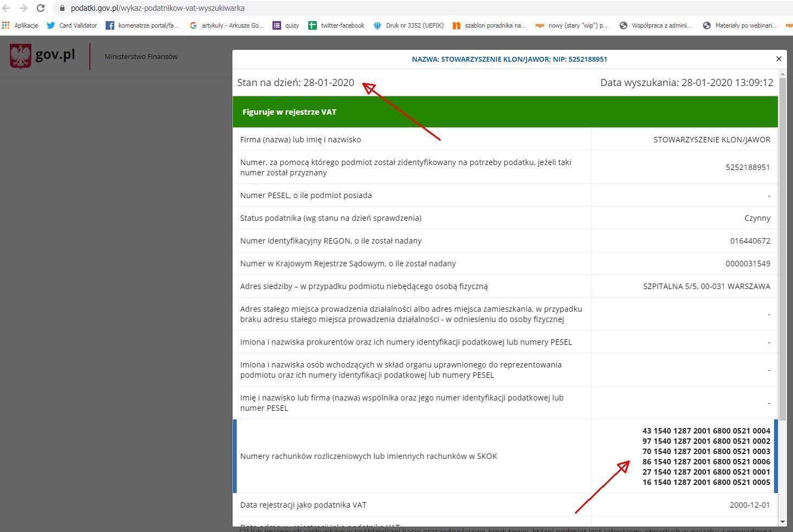Viewport: 793px width, 532px height.
Task: Click the gov.pl eagle logo
Action: pos(21,56)
